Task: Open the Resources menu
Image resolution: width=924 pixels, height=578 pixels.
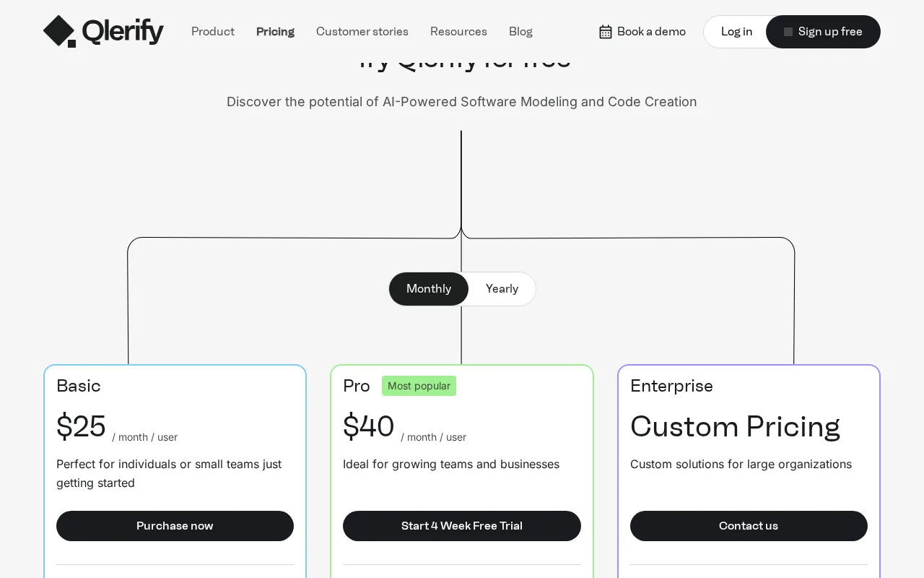Action: tap(458, 32)
